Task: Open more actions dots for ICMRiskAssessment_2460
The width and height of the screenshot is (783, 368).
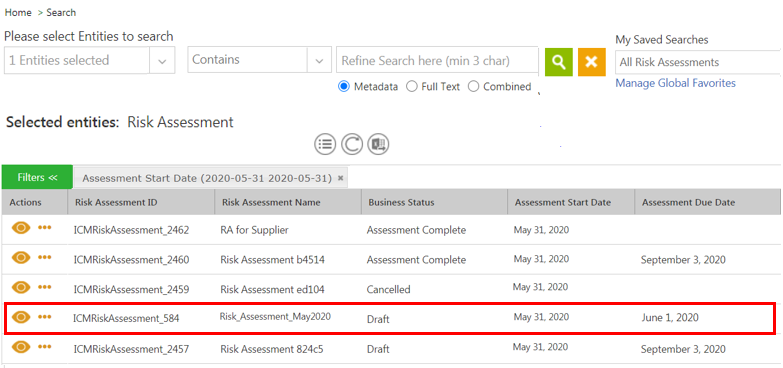Action: click(45, 257)
